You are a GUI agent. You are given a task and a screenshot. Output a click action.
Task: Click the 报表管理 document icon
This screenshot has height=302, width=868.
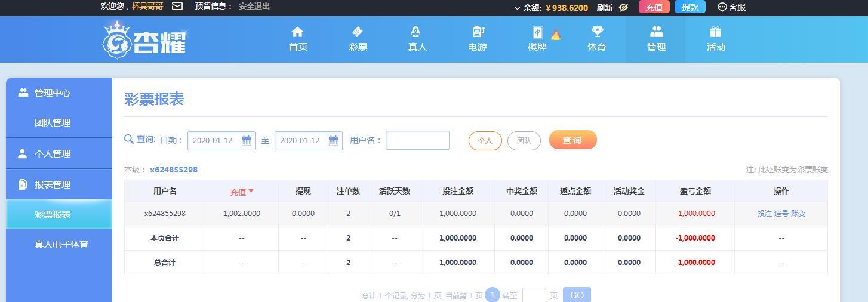coord(23,184)
